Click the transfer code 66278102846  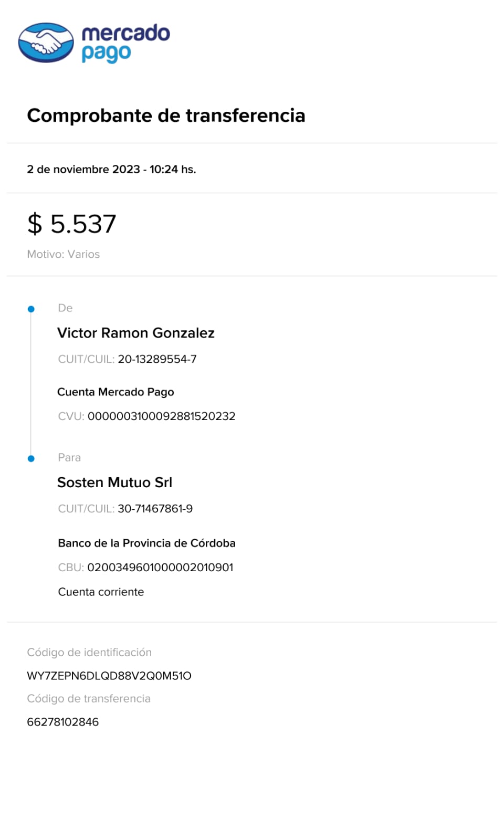[62, 722]
